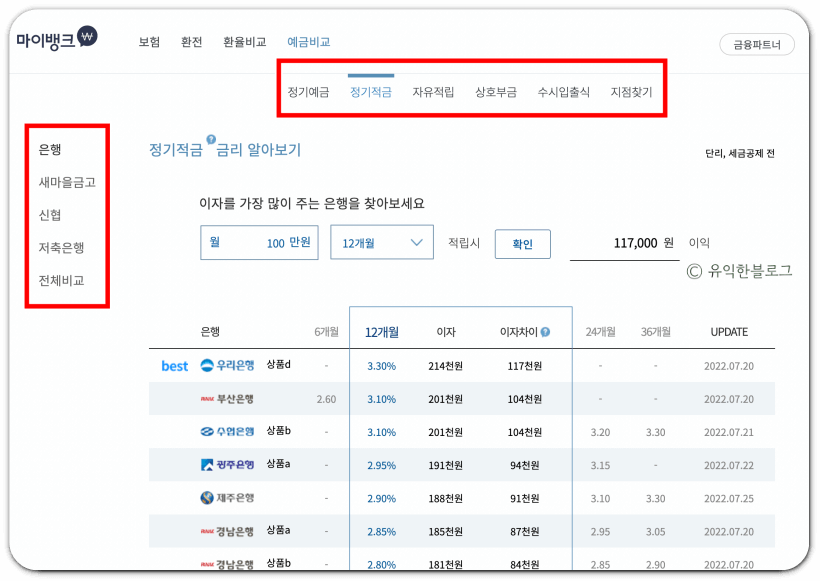Select 은행 in the sidebar
The height and width of the screenshot is (581, 820).
(50, 150)
